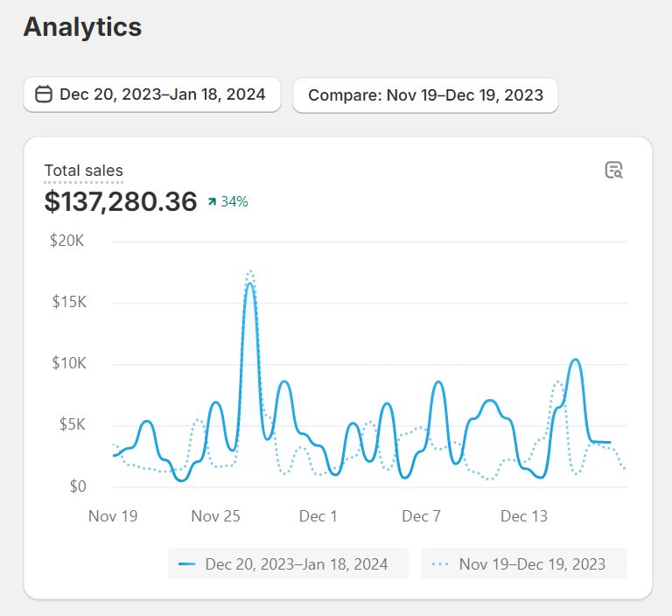This screenshot has width=672, height=616.
Task: Click the $10K y-axis label
Action: point(69,363)
